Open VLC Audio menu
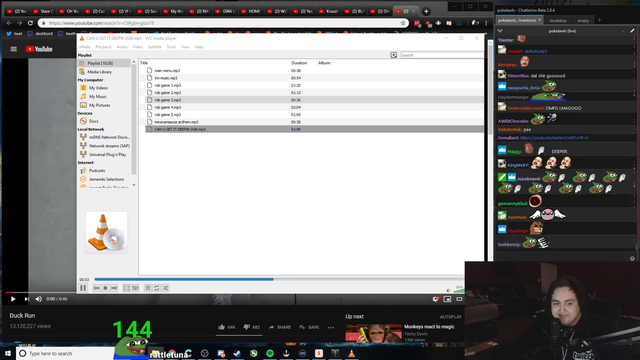This screenshot has height=360, width=640. (122, 47)
